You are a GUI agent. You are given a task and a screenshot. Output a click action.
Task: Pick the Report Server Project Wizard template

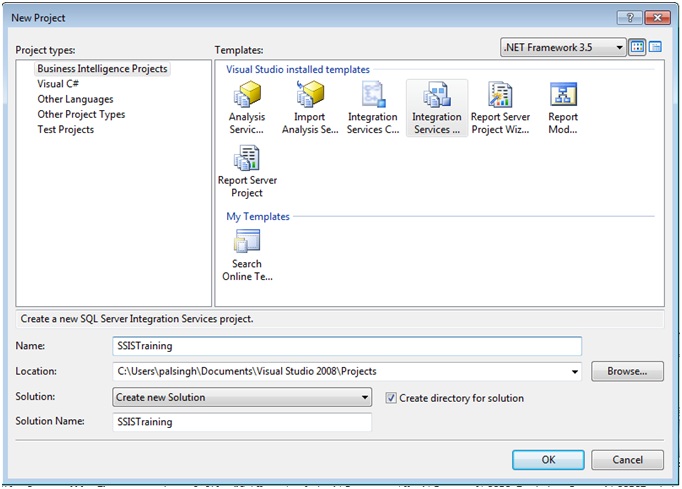(x=500, y=98)
